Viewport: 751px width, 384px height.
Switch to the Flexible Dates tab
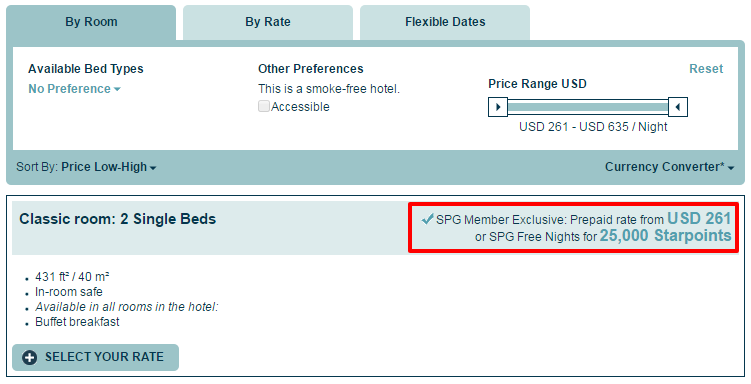click(445, 22)
